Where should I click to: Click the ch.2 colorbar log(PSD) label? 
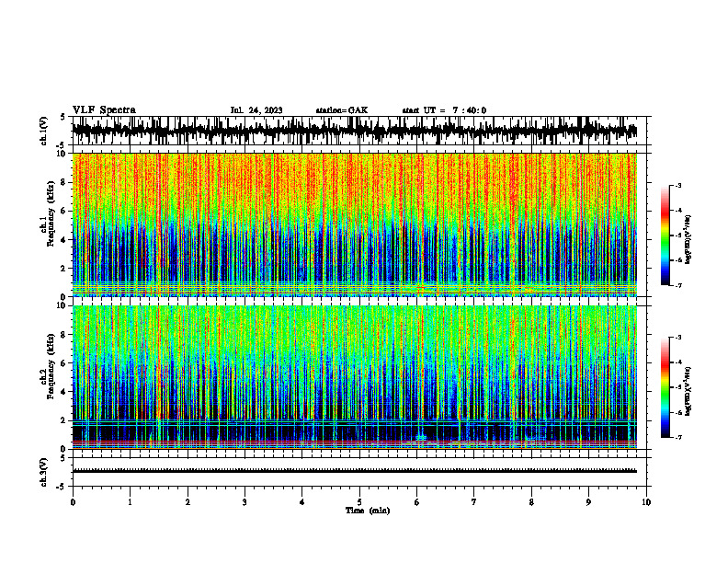coord(688,390)
